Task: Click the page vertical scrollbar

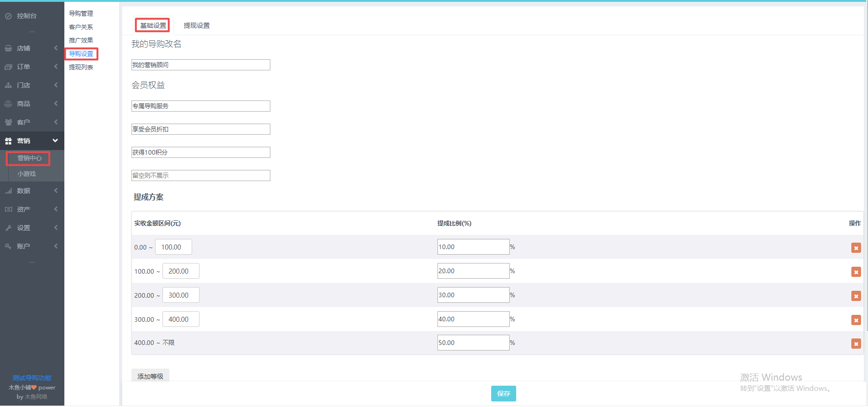Action: (x=866, y=167)
